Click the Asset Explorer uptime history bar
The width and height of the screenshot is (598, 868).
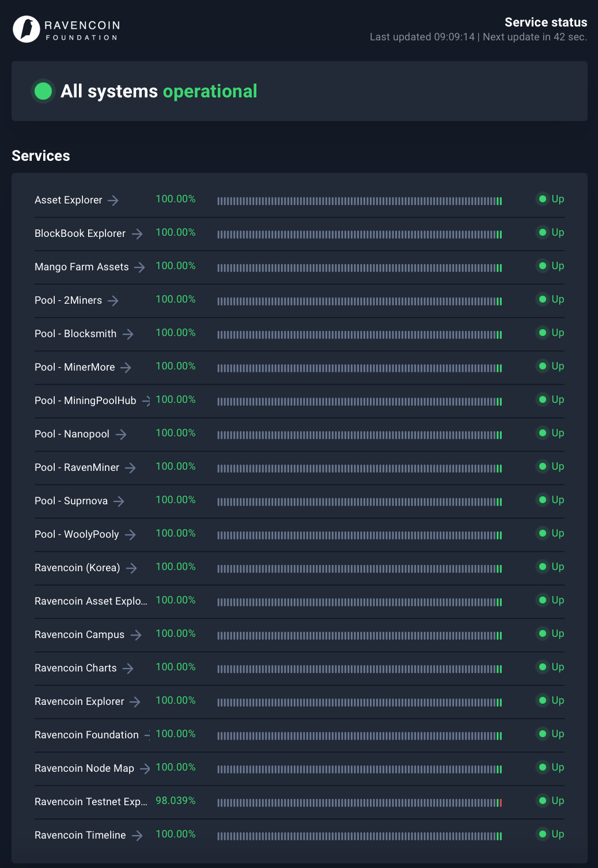point(359,201)
